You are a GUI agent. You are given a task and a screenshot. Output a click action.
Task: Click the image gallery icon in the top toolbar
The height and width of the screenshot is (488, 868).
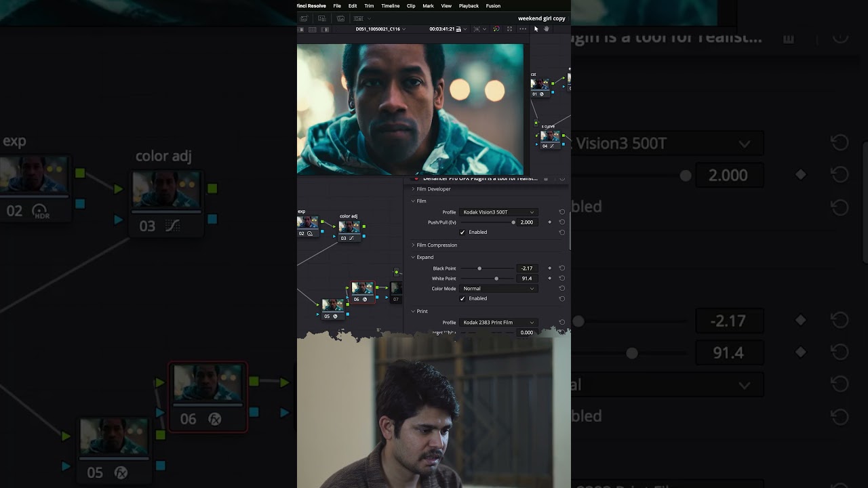pyautogui.click(x=340, y=18)
